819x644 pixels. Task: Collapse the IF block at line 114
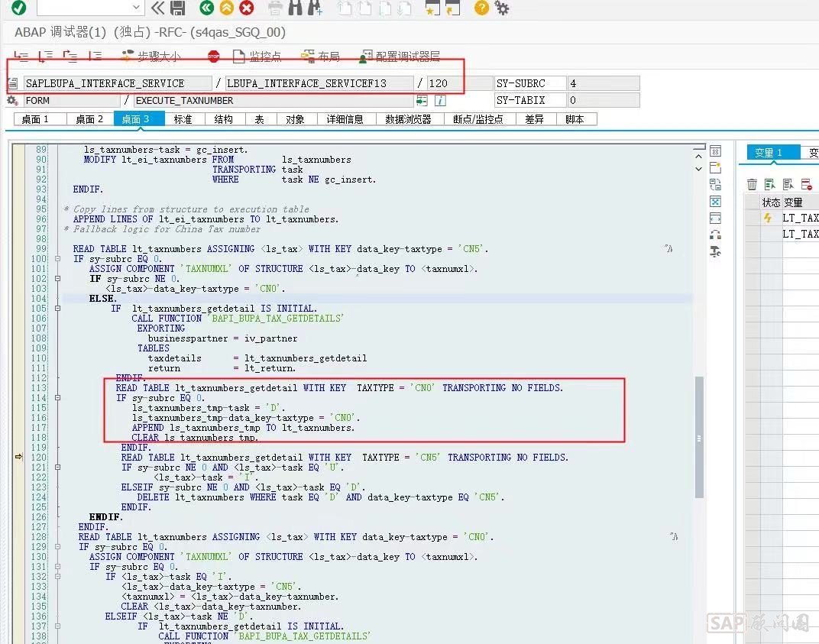pos(57,397)
